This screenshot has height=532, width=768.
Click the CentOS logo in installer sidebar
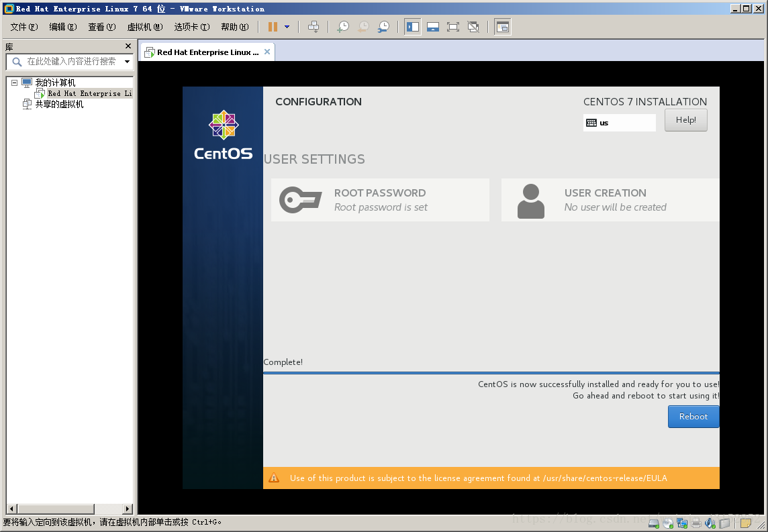click(x=224, y=135)
